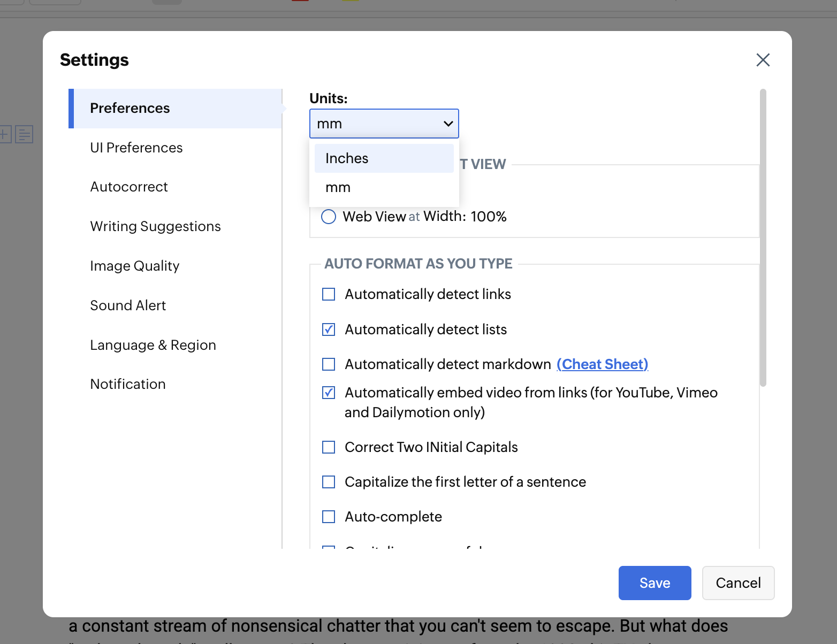
Task: Switch to UI Preferences tab
Action: [136, 148]
